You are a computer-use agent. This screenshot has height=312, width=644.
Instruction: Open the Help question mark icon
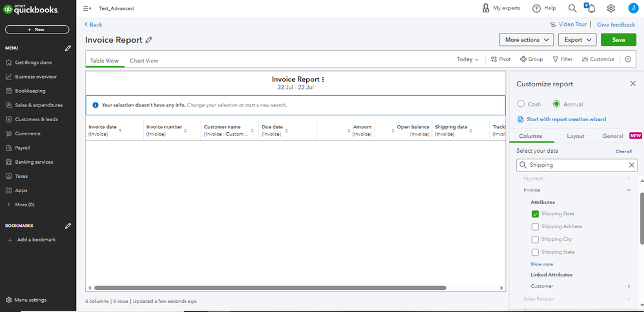point(536,8)
